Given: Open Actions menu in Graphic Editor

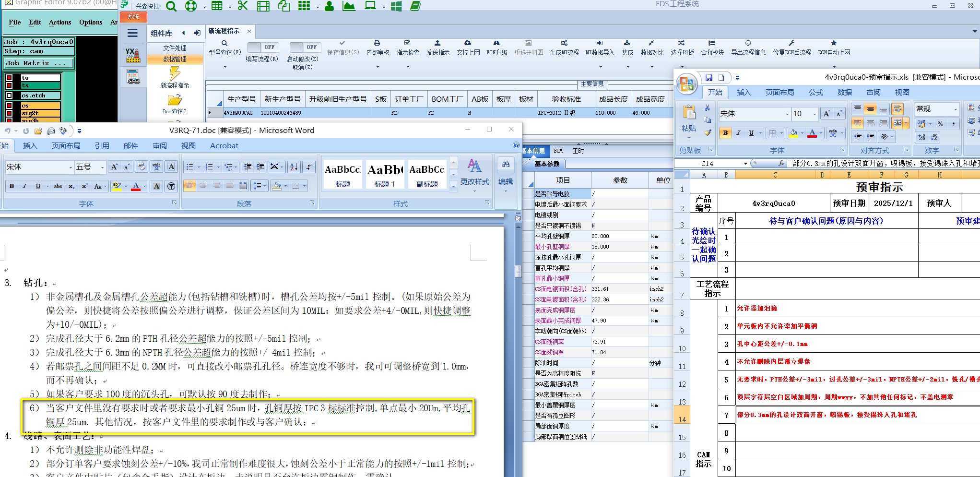Looking at the screenshot, I should (x=60, y=22).
